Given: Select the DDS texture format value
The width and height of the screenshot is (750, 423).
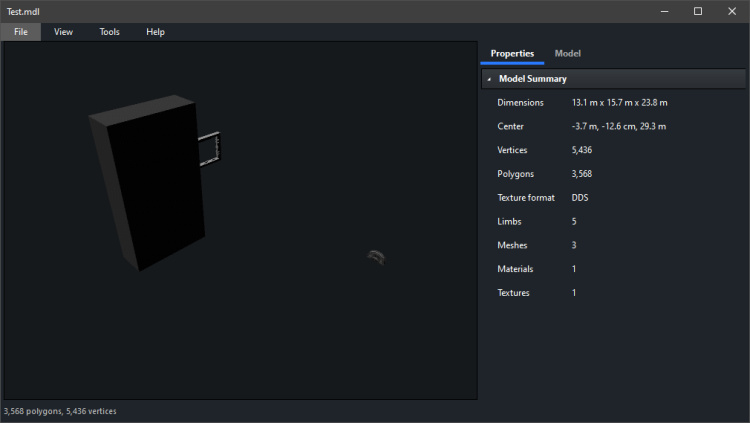Looking at the screenshot, I should 580,198.
